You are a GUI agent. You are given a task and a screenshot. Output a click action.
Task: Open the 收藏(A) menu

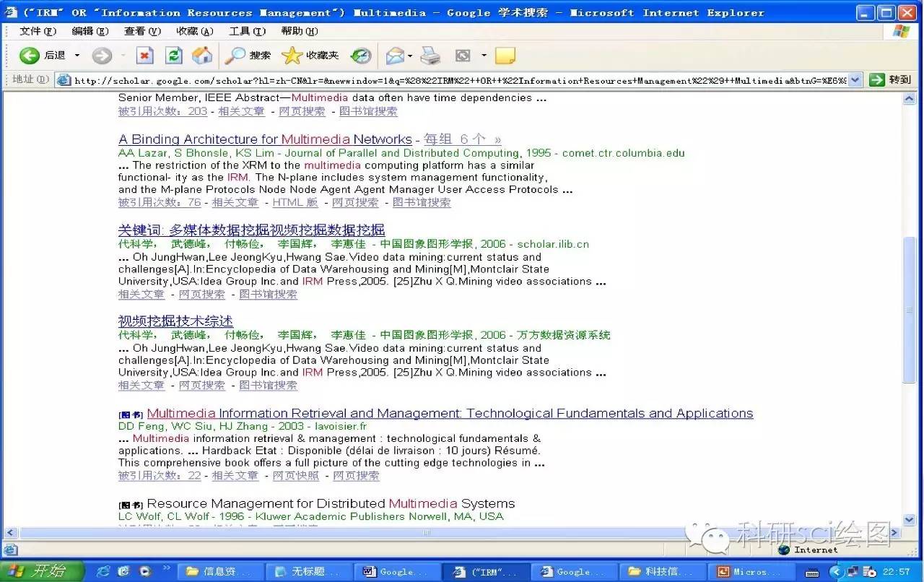(x=195, y=31)
